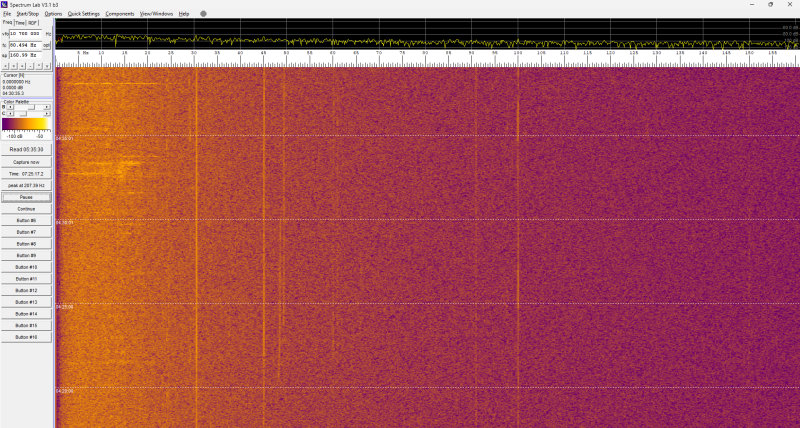Click Button #10

26,267
